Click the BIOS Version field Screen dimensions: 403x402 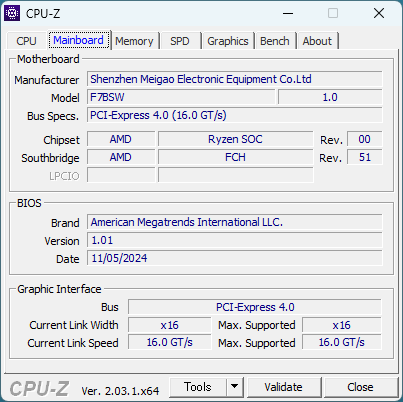(235, 240)
